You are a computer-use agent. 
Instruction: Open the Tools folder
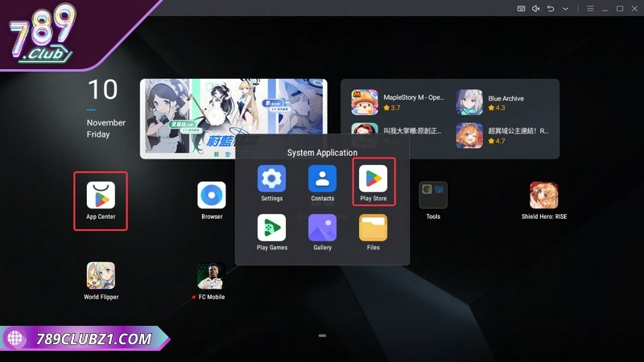point(433,195)
